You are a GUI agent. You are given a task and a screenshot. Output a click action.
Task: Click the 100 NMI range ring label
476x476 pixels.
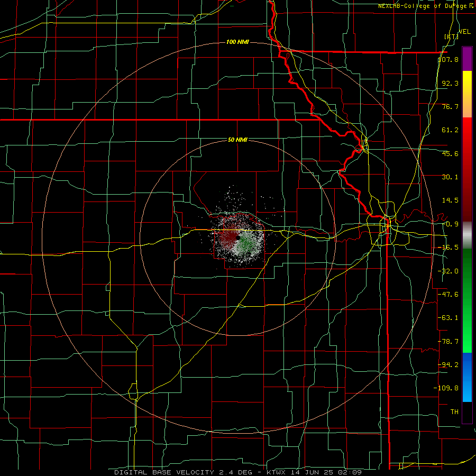tap(237, 42)
